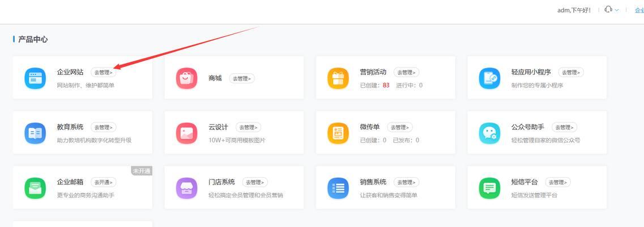Click the 门店系统 title text

point(222,182)
